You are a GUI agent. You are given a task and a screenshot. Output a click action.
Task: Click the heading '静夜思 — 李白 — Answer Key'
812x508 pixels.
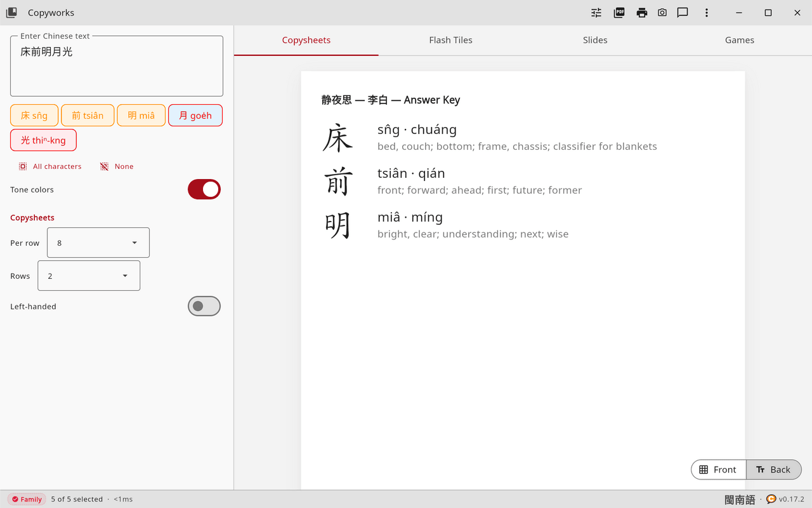pos(391,100)
